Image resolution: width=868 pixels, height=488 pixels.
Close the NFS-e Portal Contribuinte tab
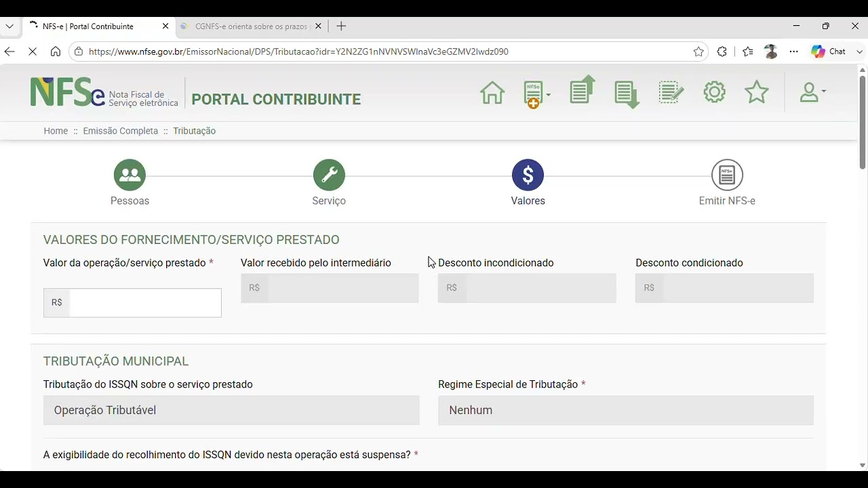point(165,26)
